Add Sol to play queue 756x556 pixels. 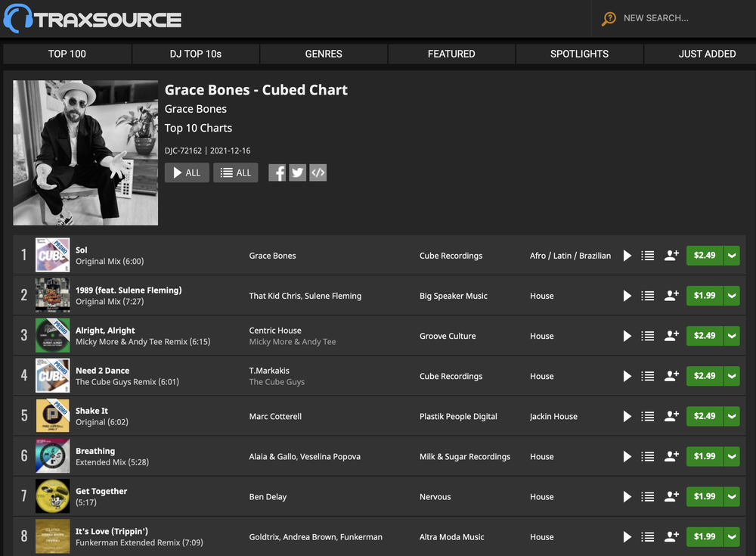pos(648,256)
